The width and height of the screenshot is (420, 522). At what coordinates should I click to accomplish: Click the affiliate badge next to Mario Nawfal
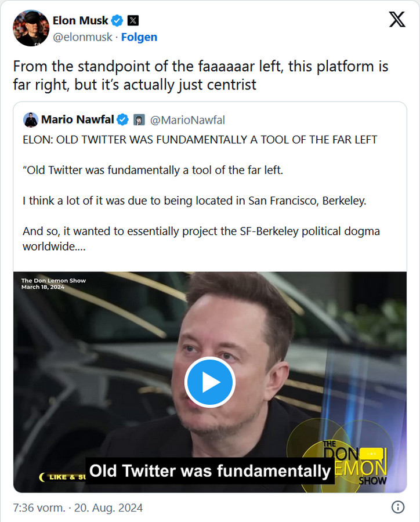[x=139, y=120]
